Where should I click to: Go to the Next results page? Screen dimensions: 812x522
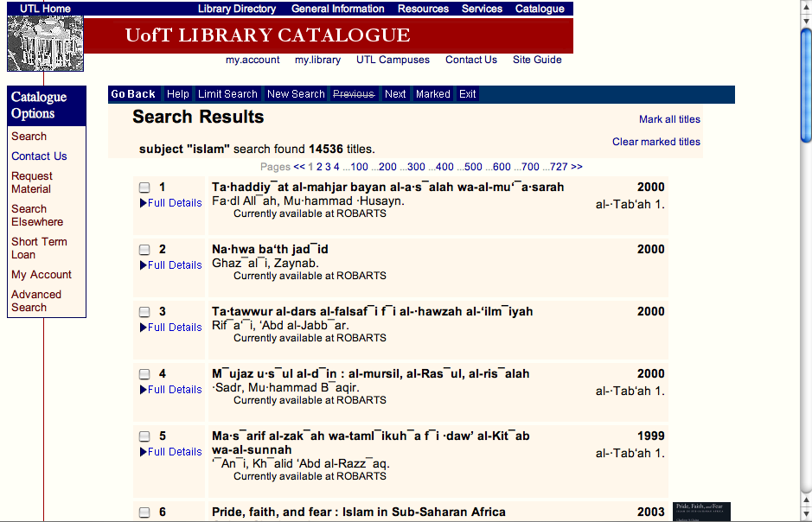coord(395,93)
